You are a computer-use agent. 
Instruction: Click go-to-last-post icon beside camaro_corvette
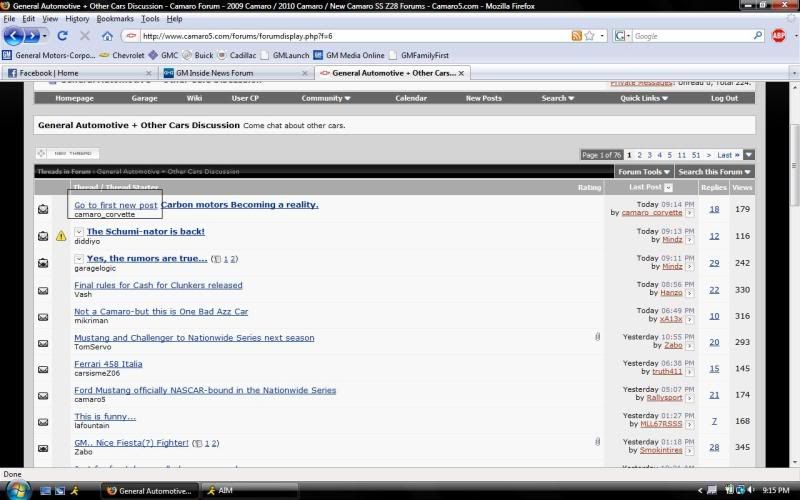(688, 213)
